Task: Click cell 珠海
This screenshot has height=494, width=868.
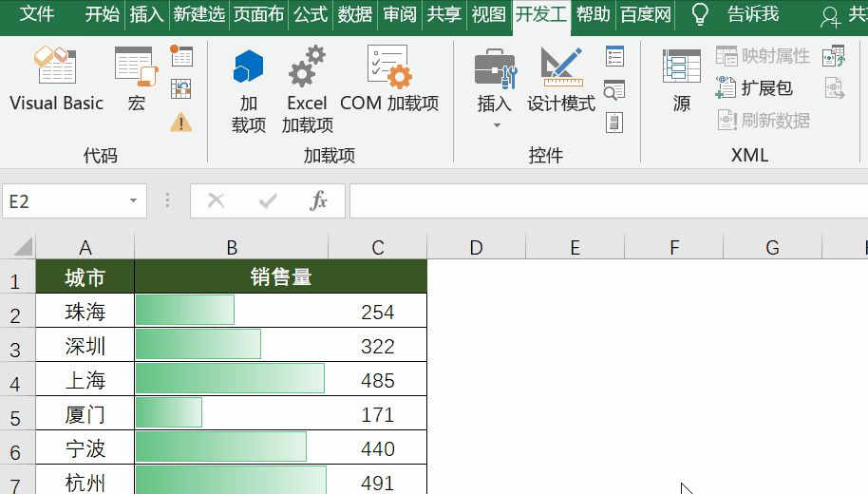Action: pyautogui.click(x=85, y=312)
